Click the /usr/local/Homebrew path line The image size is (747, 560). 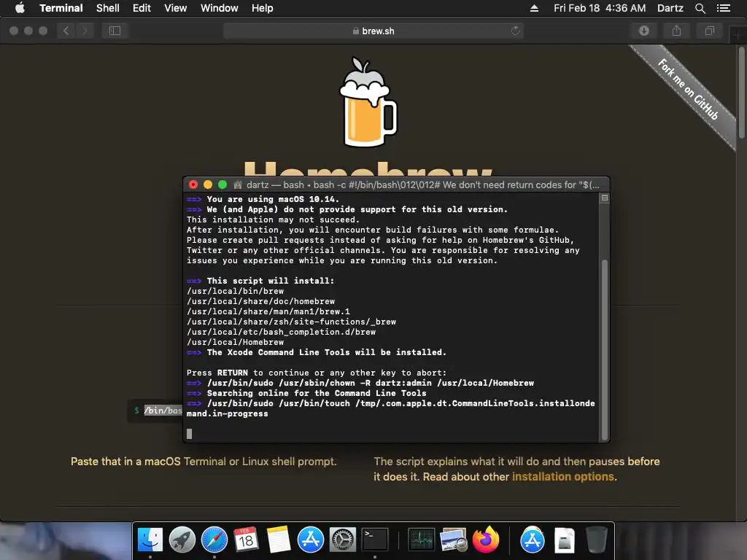236,343
